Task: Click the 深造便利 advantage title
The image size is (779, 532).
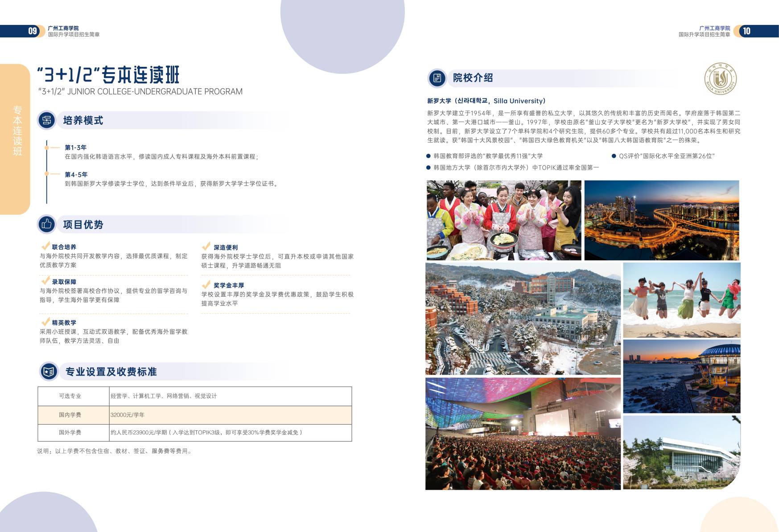Action: pos(226,247)
